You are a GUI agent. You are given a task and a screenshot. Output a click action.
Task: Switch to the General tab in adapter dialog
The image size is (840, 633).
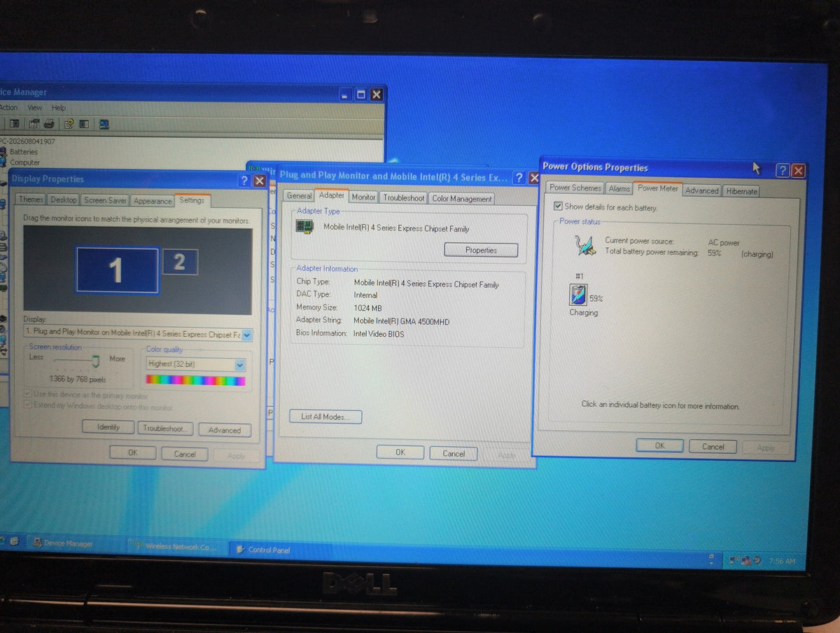tap(299, 196)
